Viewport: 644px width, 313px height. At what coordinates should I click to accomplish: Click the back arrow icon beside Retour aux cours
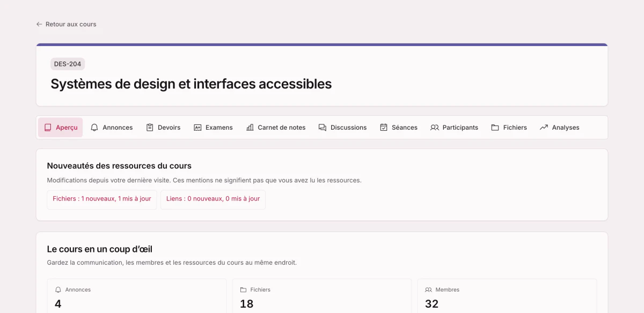[x=39, y=24]
